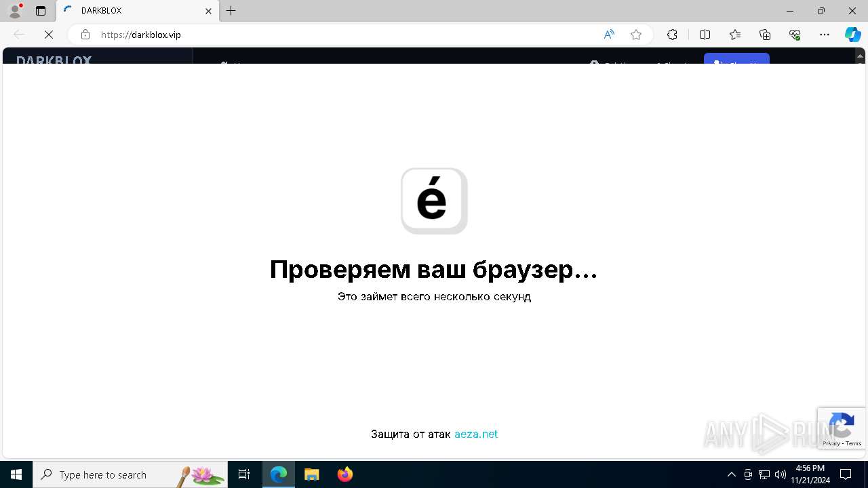Restore down the Edge window

tap(821, 11)
